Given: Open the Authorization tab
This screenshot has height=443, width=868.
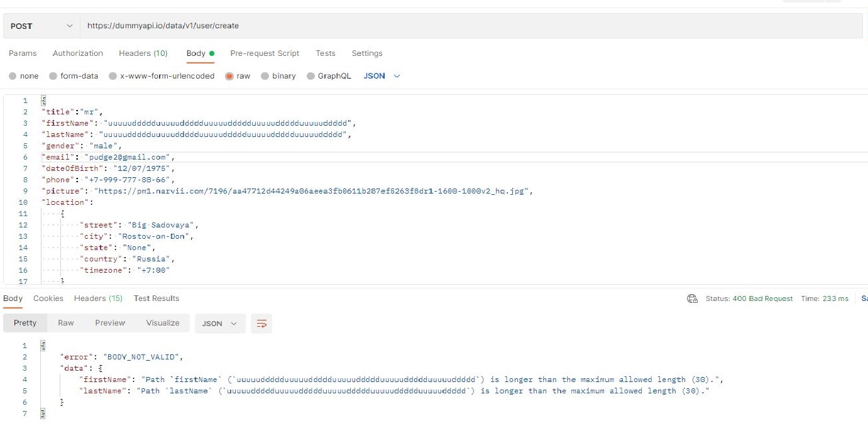Looking at the screenshot, I should click(x=77, y=53).
